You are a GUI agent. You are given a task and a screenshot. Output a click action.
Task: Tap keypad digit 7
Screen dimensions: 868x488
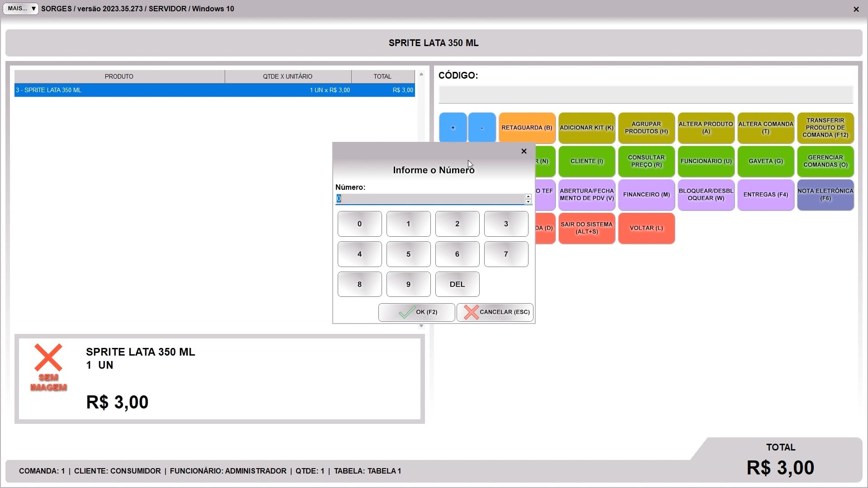pyautogui.click(x=506, y=254)
